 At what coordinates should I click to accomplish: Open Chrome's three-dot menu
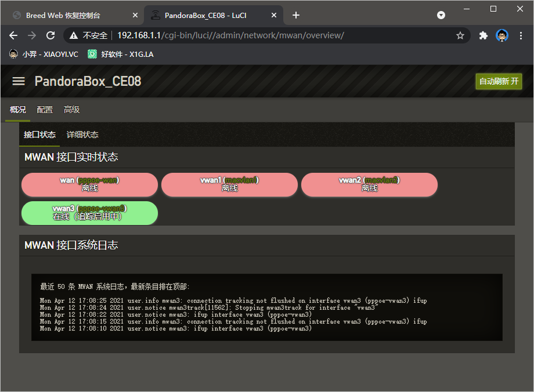pyautogui.click(x=521, y=35)
